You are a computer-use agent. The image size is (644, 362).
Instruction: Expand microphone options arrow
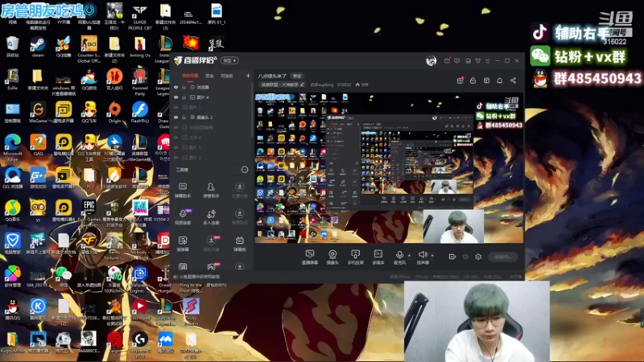409,255
